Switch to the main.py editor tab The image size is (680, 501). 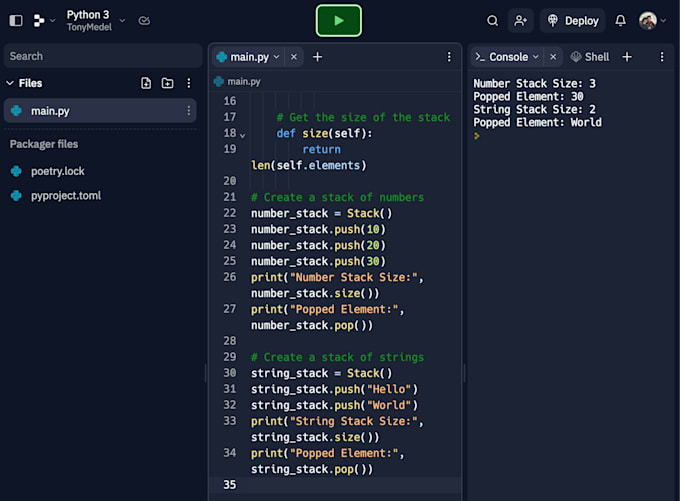coord(249,57)
